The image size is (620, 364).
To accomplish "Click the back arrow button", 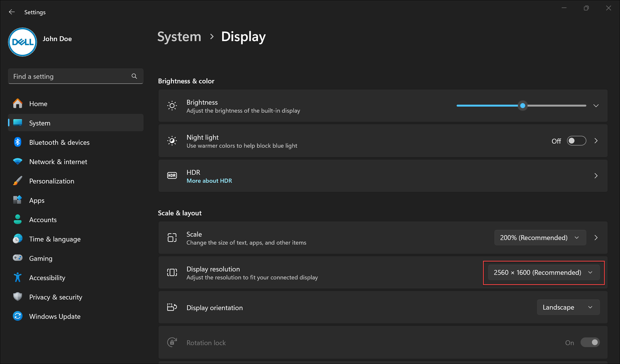I will (12, 12).
